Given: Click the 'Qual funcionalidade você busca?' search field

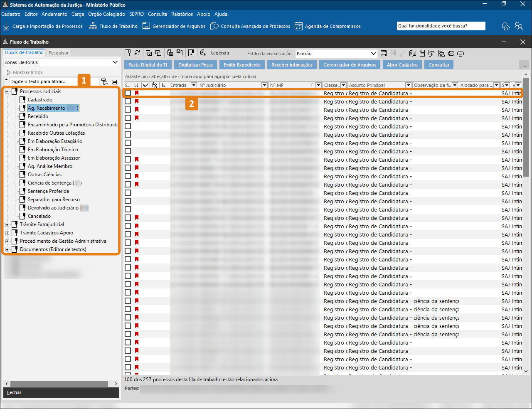Looking at the screenshot, I should coord(441,26).
